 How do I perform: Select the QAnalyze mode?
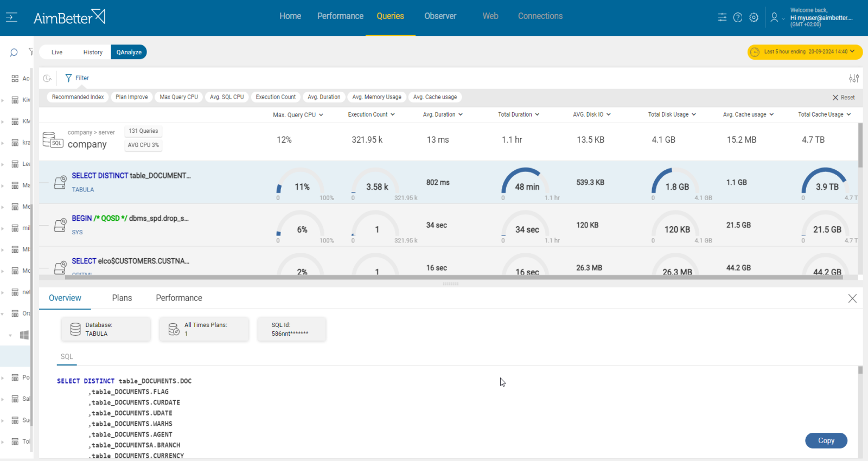[129, 52]
